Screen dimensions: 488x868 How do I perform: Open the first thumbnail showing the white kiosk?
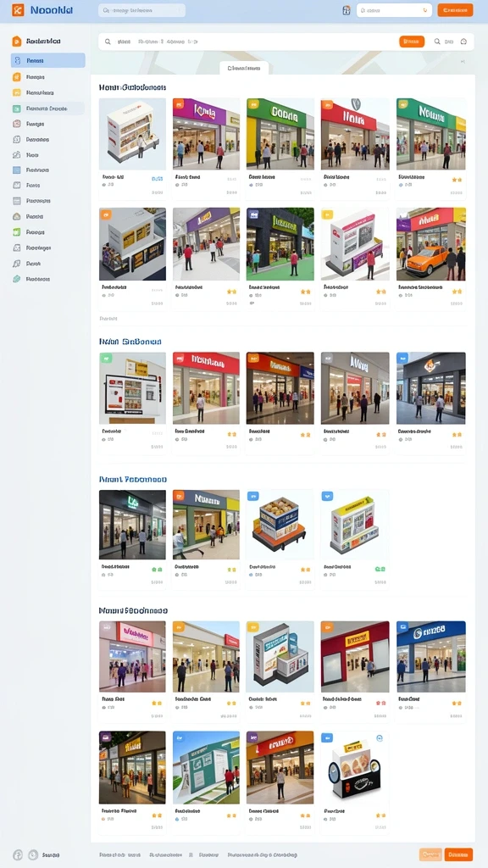(132, 134)
